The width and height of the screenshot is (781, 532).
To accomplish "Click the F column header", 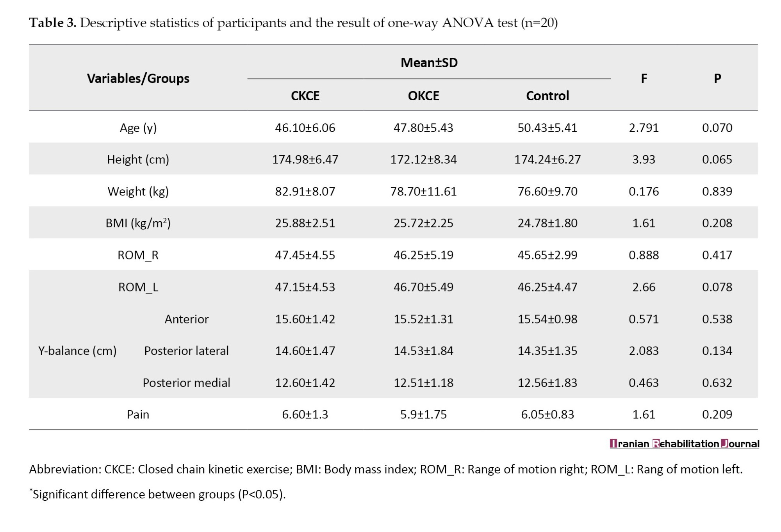I will [644, 78].
